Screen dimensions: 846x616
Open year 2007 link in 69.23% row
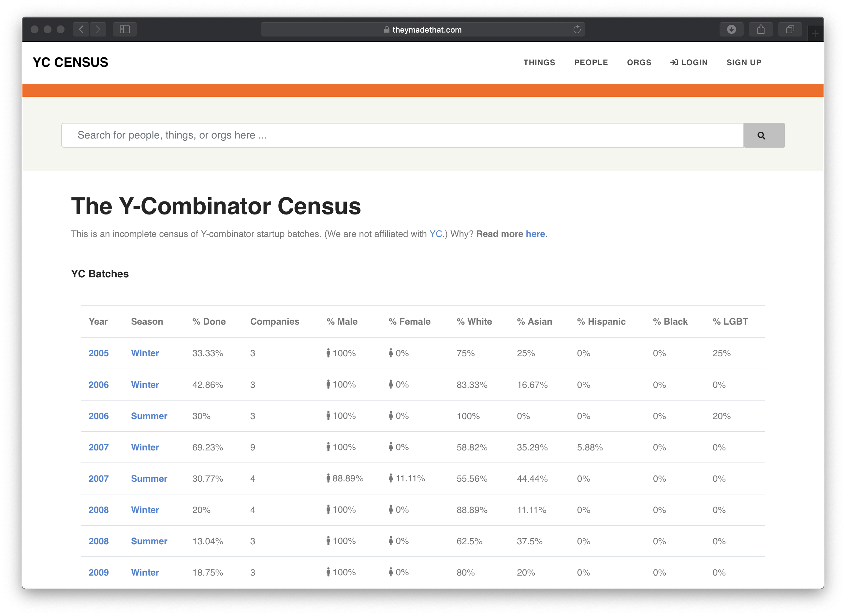click(x=98, y=447)
